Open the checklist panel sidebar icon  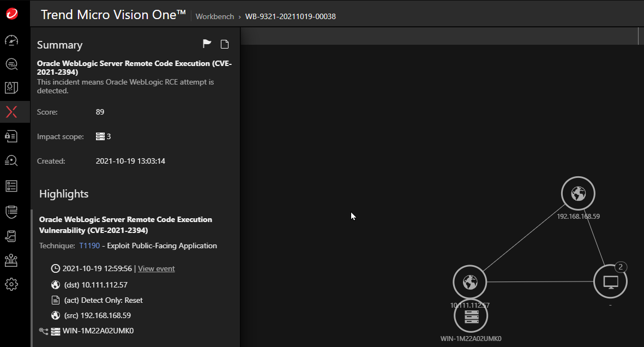tap(11, 186)
